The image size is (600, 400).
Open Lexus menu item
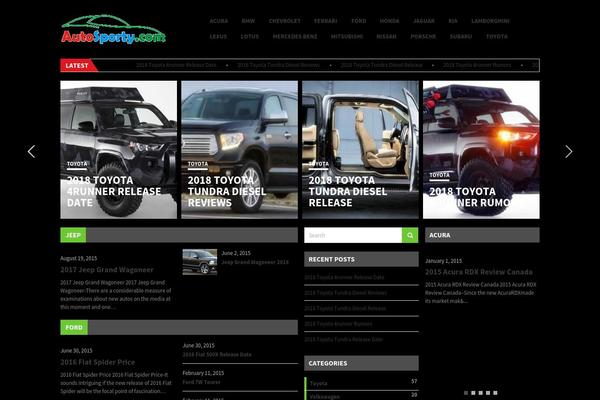[218, 36]
